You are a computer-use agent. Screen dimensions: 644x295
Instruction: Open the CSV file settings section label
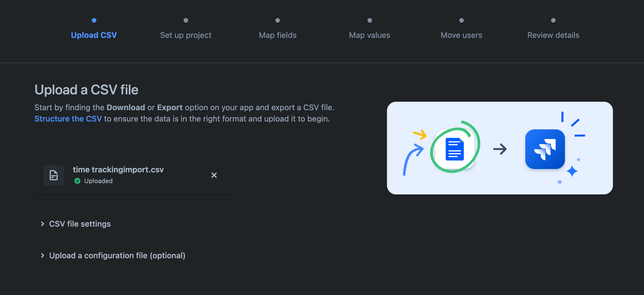80,224
